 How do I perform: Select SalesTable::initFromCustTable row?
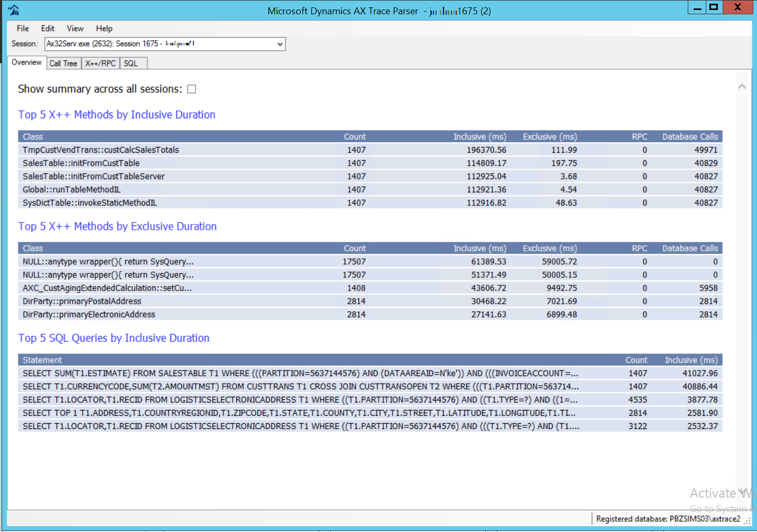pyautogui.click(x=370, y=163)
